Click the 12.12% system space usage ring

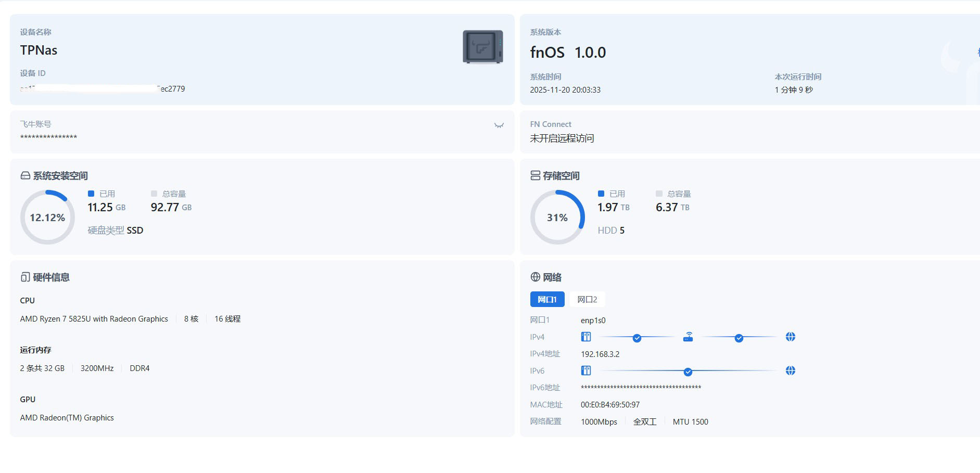point(47,217)
